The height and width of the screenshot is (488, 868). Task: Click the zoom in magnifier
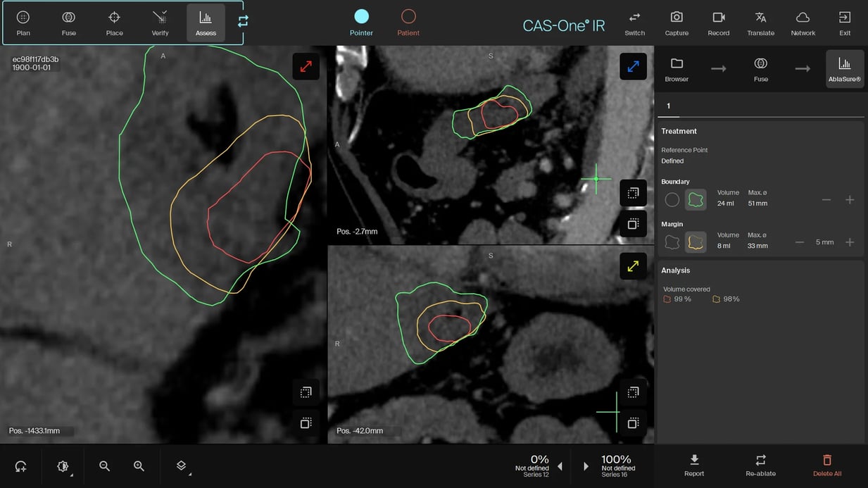click(x=139, y=466)
